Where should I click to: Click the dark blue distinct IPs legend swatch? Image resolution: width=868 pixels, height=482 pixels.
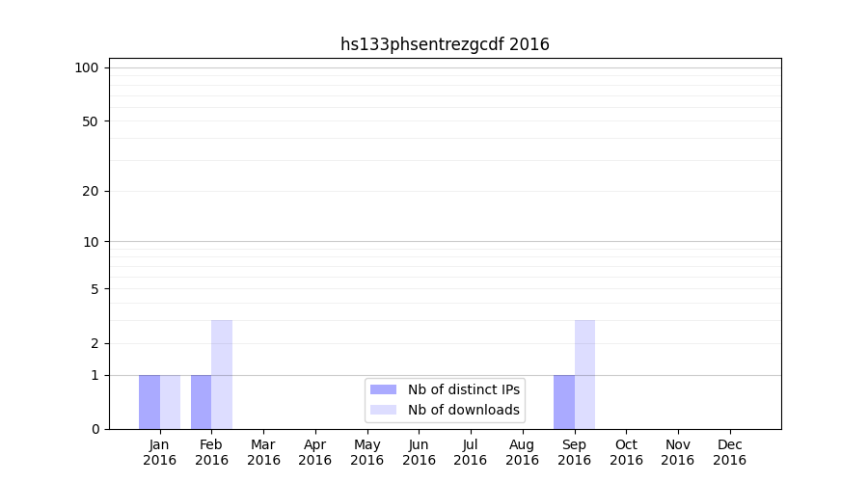tap(383, 389)
